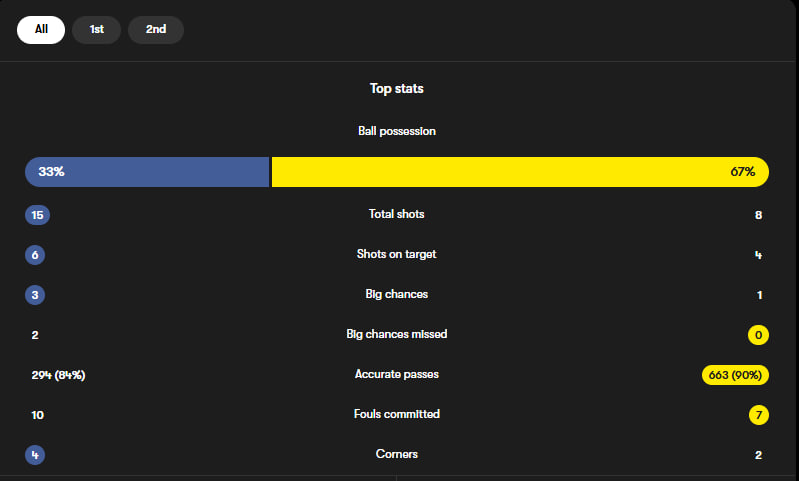Click the Ball possession label
Viewport: 799px width, 481px height.
(x=397, y=131)
